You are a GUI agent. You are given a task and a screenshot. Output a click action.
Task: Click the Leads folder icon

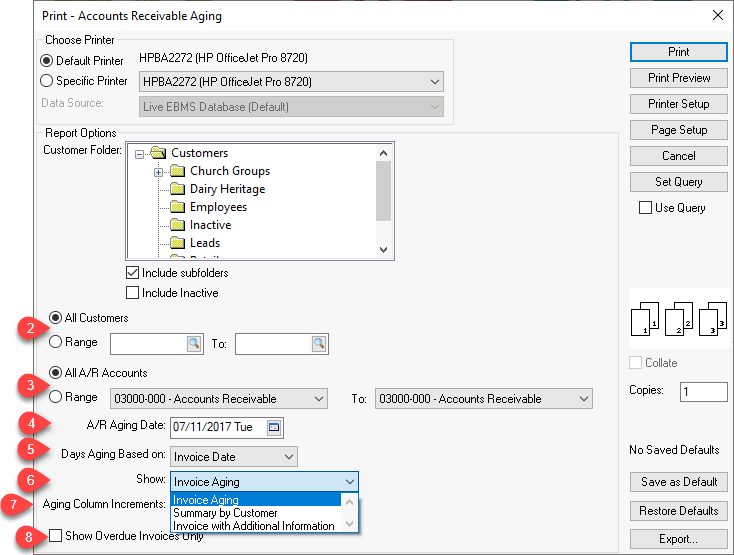tap(178, 243)
